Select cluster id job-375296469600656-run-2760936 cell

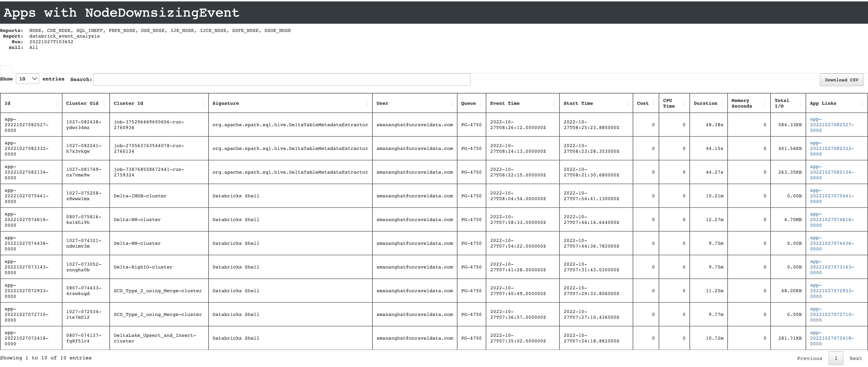pyautogui.click(x=159, y=124)
